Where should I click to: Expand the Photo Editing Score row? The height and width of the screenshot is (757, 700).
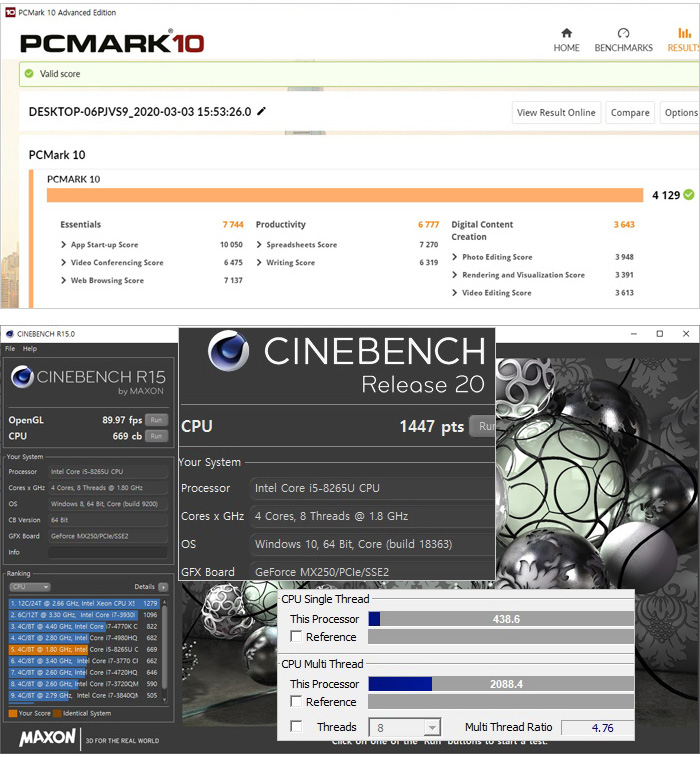pyautogui.click(x=455, y=257)
